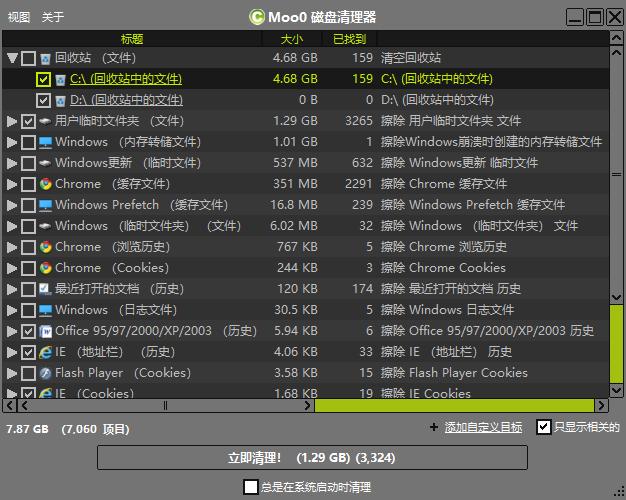Check Chrome (缓存文件) checkbox
This screenshot has width=626, height=500.
pyautogui.click(x=28, y=184)
